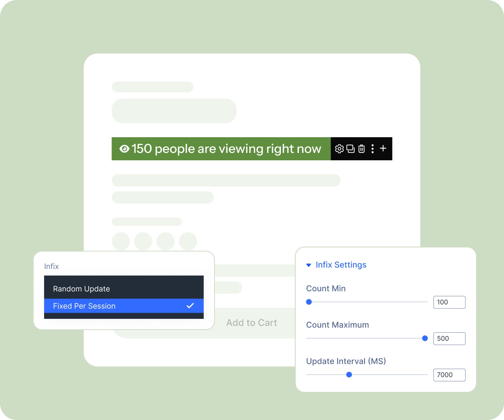This screenshot has width=504, height=420.
Task: Select Fixed Per Session option
Action: click(124, 306)
